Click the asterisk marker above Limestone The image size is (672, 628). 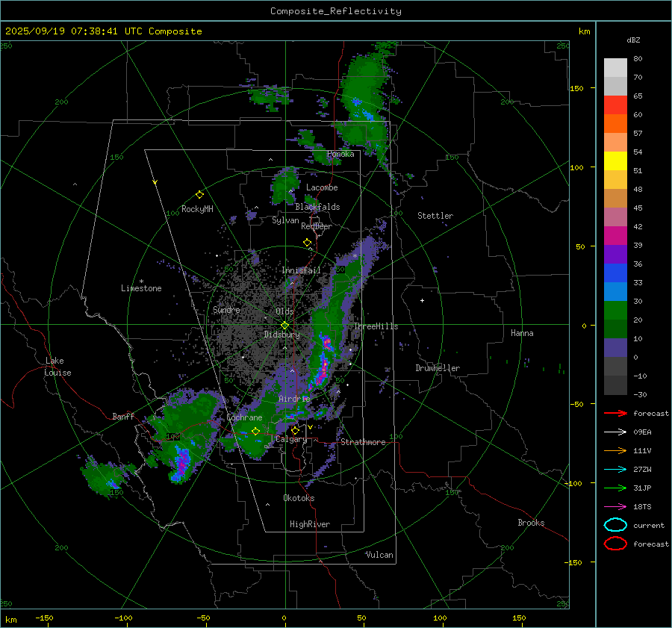tap(141, 281)
